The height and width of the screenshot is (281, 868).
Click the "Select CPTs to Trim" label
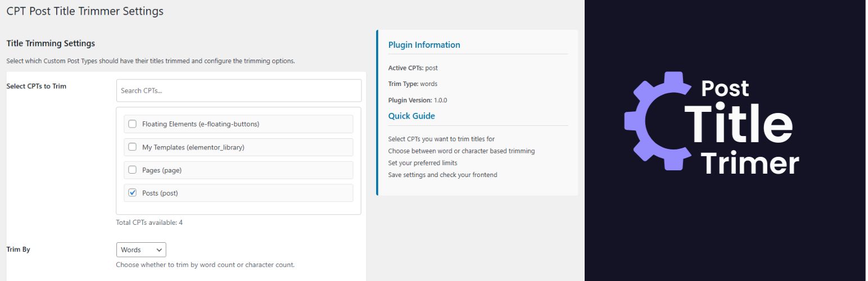click(x=36, y=86)
